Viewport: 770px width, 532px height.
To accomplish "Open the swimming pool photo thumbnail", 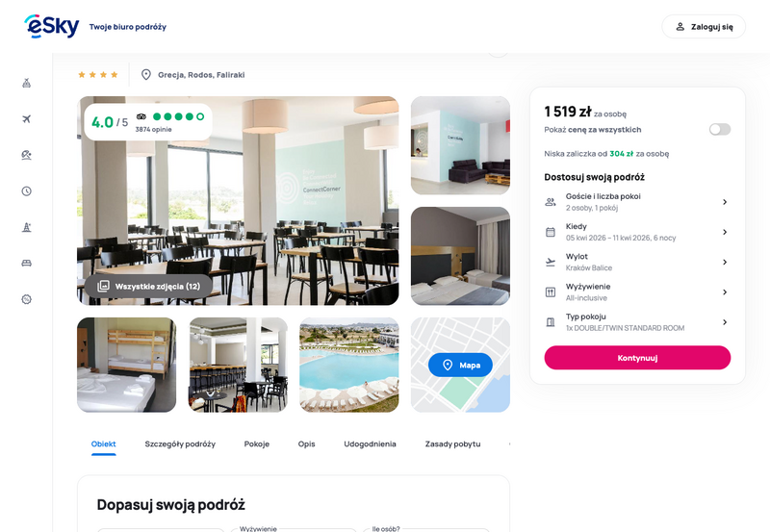I will pyautogui.click(x=348, y=365).
